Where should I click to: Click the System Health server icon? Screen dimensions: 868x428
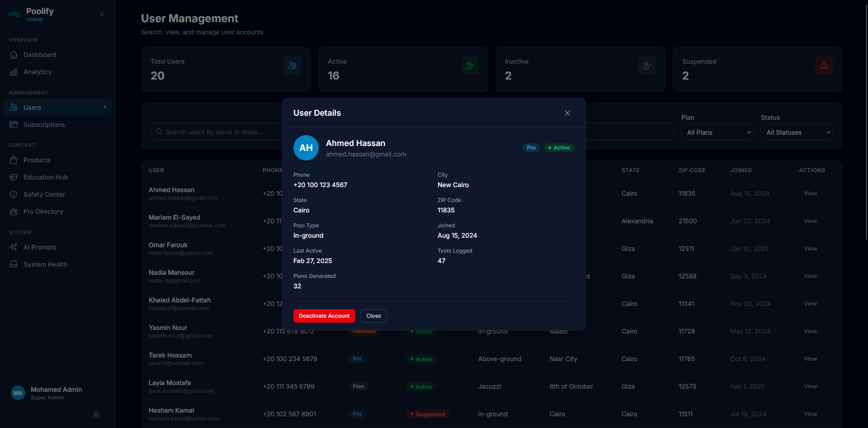point(14,264)
